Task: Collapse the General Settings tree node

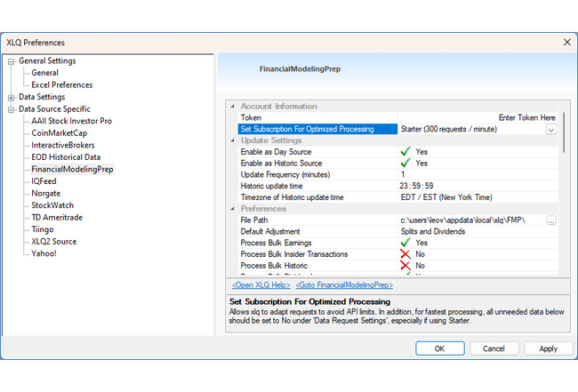Action: pyautogui.click(x=11, y=61)
